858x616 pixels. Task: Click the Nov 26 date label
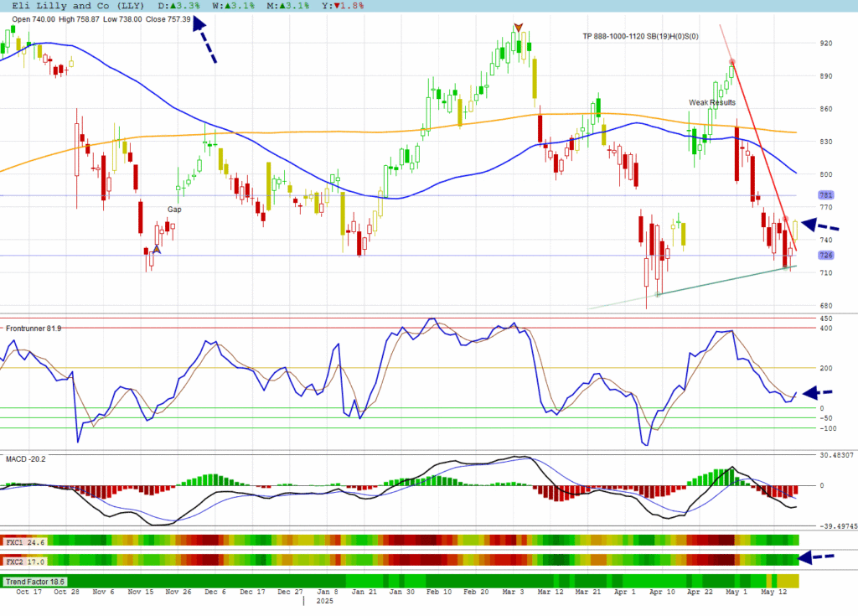tap(178, 592)
